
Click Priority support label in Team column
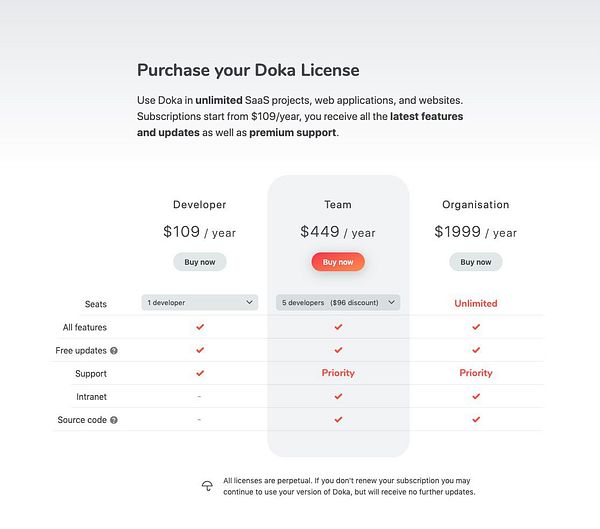[338, 373]
